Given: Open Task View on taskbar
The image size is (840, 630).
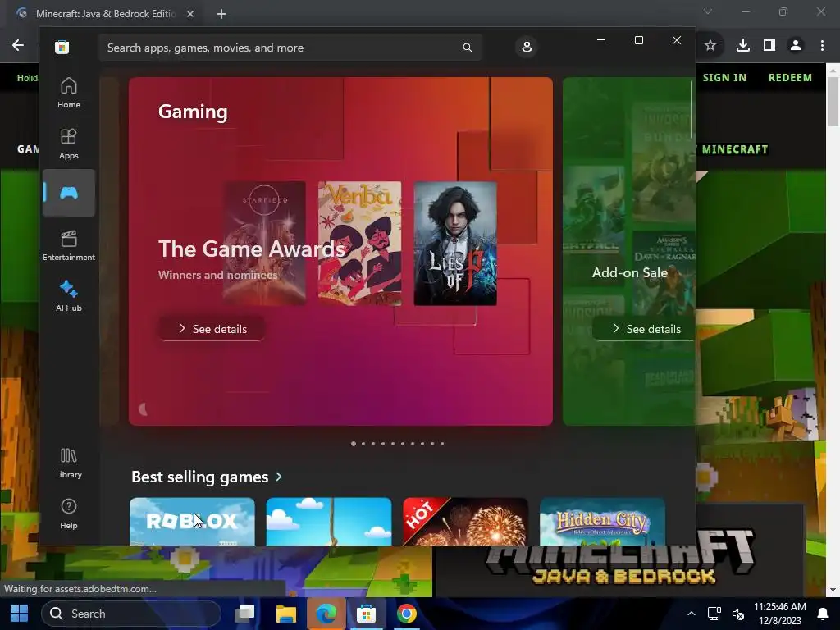Looking at the screenshot, I should (x=244, y=614).
